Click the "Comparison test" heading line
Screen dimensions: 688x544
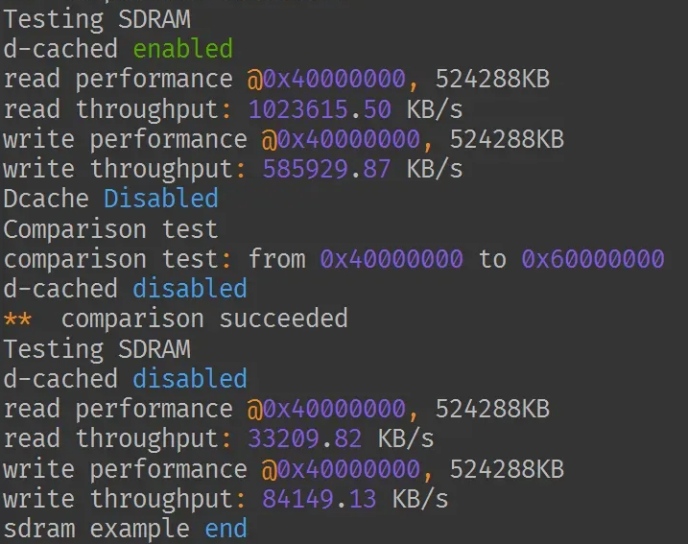[110, 229]
